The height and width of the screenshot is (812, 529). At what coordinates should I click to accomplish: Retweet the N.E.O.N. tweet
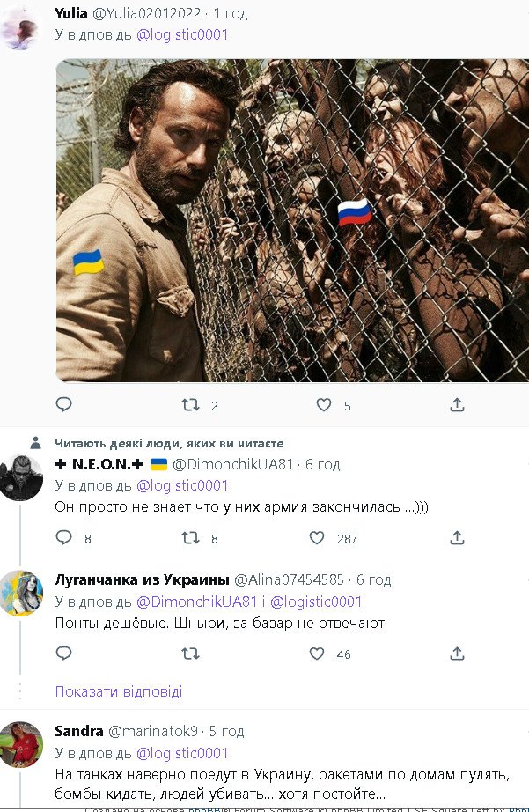coord(190,537)
